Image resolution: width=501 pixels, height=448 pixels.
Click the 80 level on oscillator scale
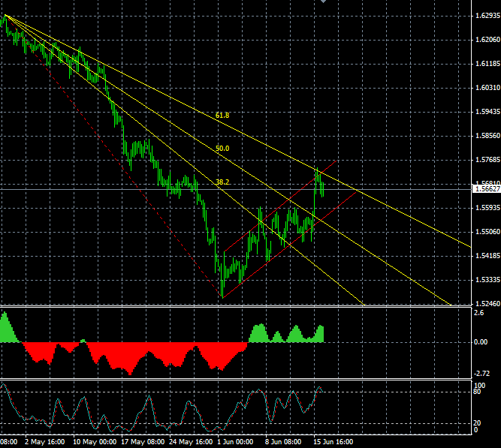[x=477, y=392]
